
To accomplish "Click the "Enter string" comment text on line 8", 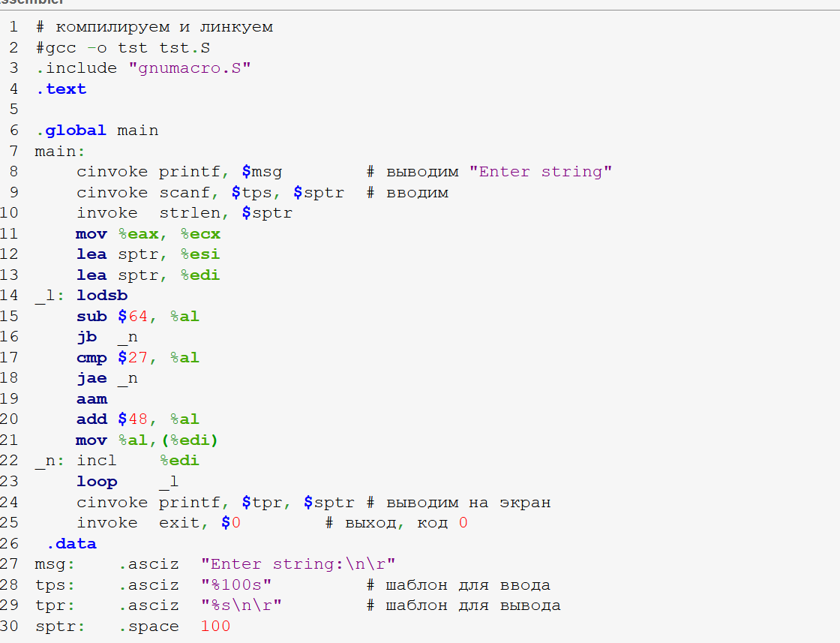I will pyautogui.click(x=541, y=172).
